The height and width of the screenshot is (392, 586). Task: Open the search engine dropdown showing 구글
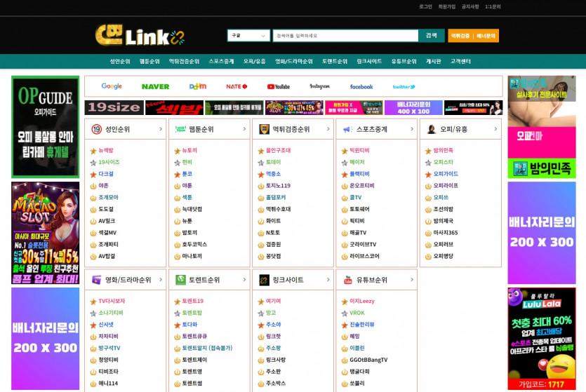(x=248, y=36)
